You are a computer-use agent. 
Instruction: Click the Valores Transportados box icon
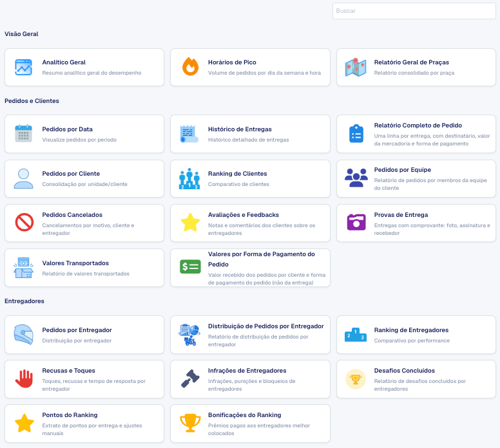[x=24, y=268]
